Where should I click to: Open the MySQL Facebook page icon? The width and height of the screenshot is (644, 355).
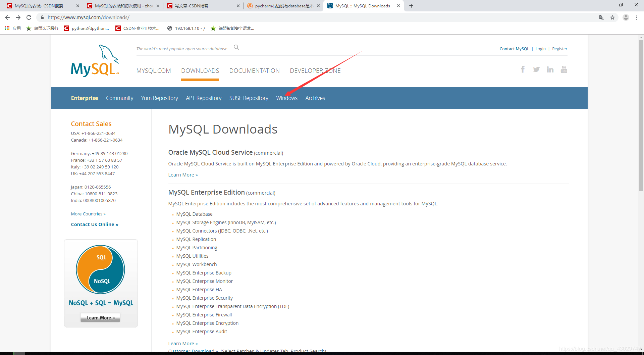coord(523,69)
